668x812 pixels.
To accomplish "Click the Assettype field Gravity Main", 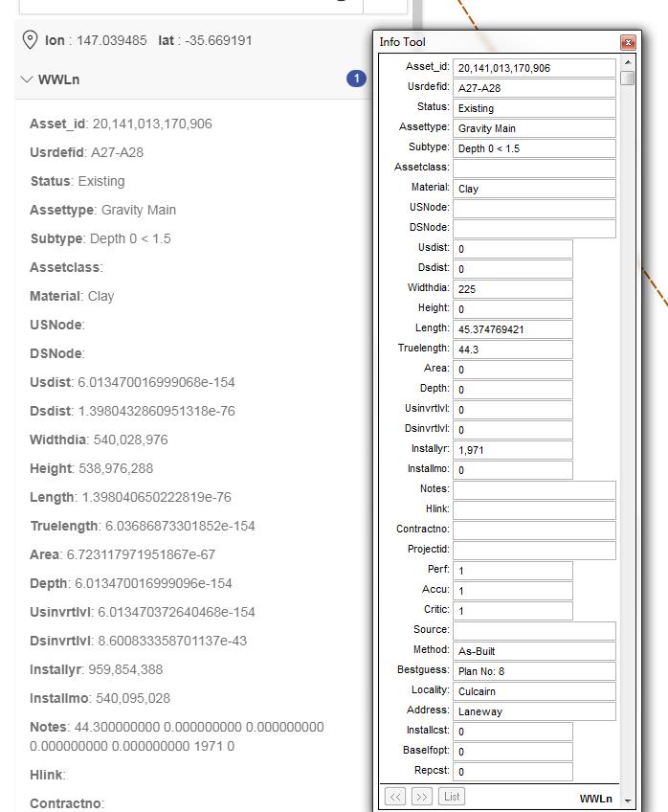I will (x=535, y=128).
